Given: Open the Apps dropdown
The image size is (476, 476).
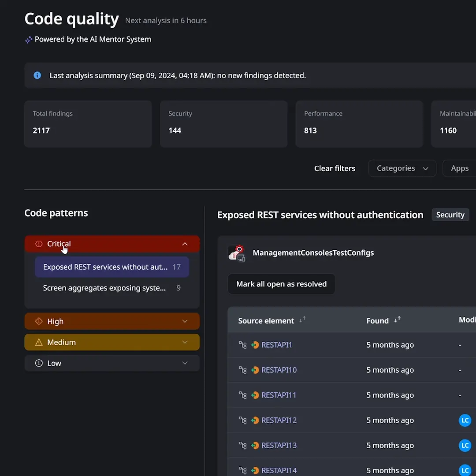Looking at the screenshot, I should tap(460, 168).
